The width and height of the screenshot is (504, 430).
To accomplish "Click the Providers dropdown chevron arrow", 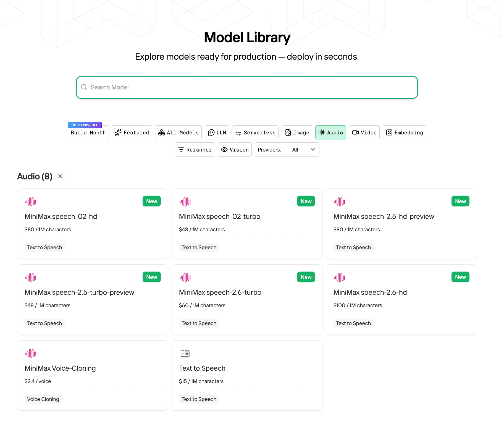I will (x=313, y=150).
